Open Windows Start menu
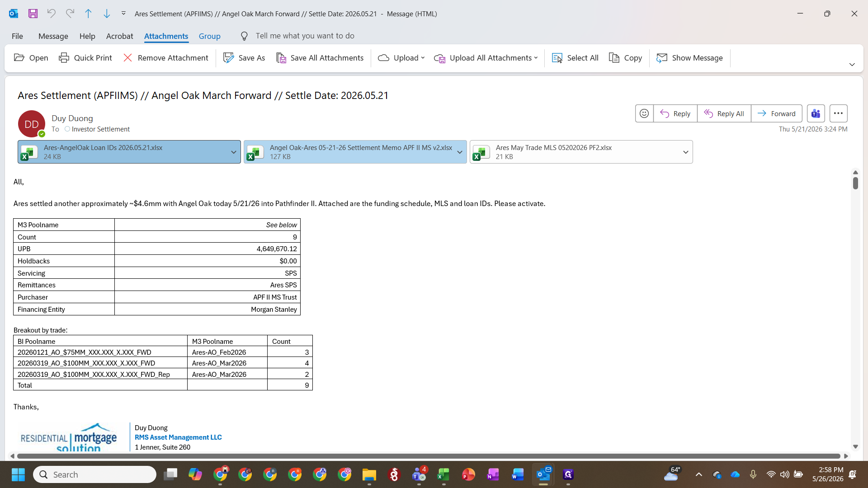The width and height of the screenshot is (868, 488). point(18,474)
